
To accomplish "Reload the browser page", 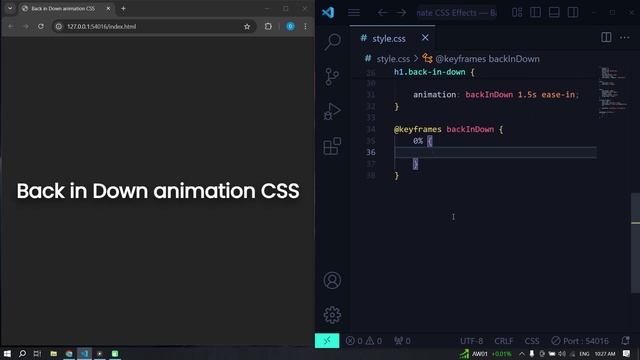I will 41,26.
